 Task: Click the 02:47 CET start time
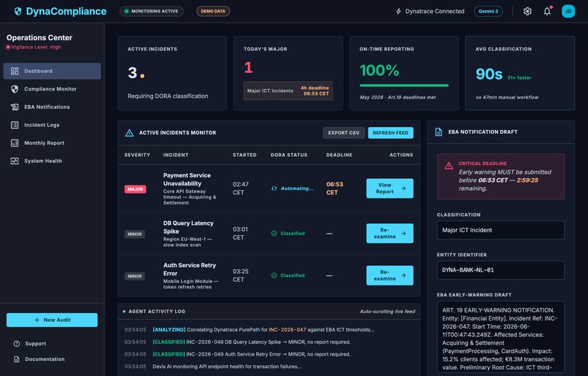240,188
